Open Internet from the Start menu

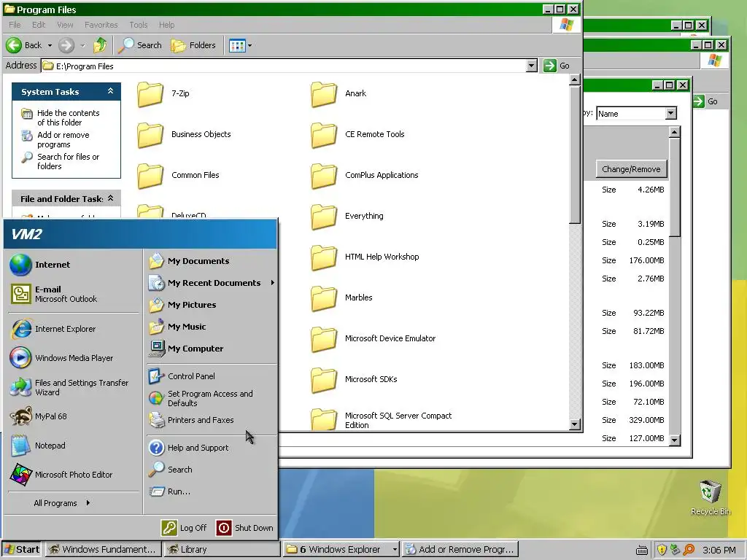click(x=74, y=265)
